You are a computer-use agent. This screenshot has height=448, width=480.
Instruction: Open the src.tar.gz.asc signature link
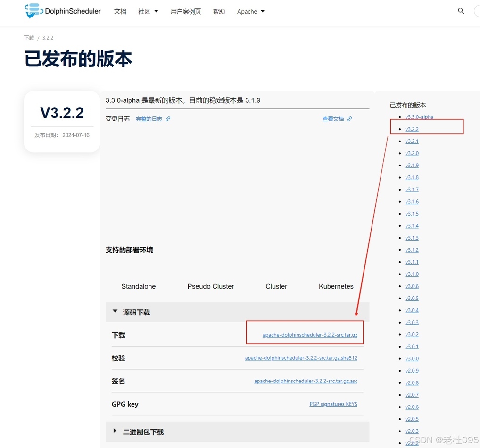pos(306,381)
